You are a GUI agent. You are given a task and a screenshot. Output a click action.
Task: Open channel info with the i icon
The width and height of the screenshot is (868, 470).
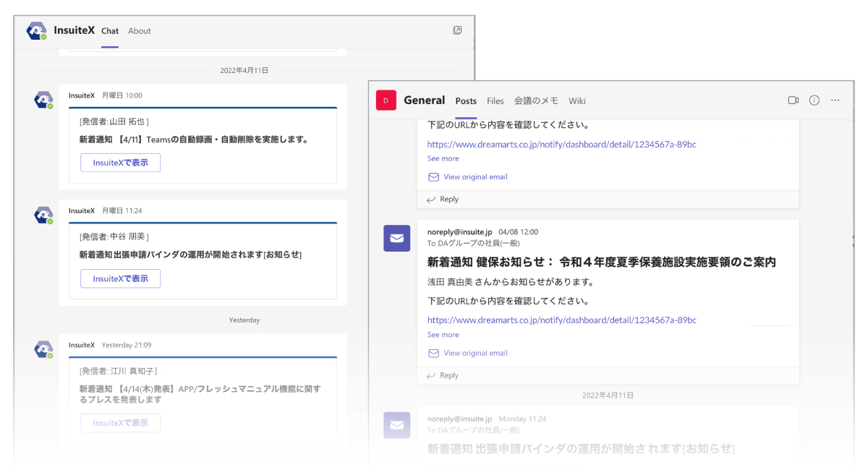(x=814, y=101)
